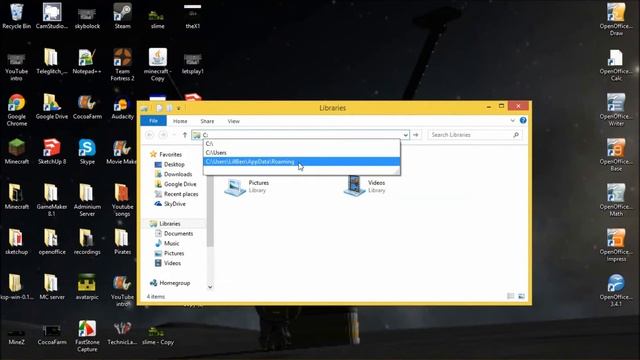640x360 pixels.
Task: Select the Audacity desktop shortcut
Action: (122, 107)
